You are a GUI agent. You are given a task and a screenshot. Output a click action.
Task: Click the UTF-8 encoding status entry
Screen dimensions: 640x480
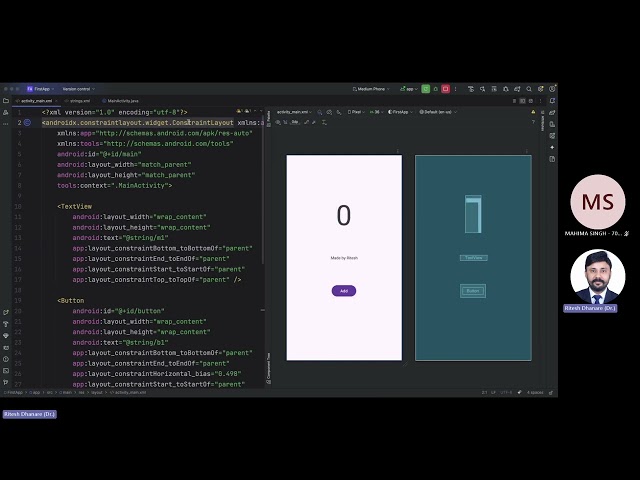point(506,392)
